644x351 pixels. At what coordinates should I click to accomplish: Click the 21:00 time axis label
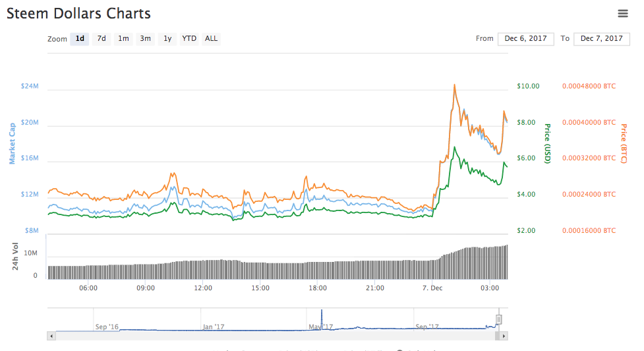(x=375, y=288)
